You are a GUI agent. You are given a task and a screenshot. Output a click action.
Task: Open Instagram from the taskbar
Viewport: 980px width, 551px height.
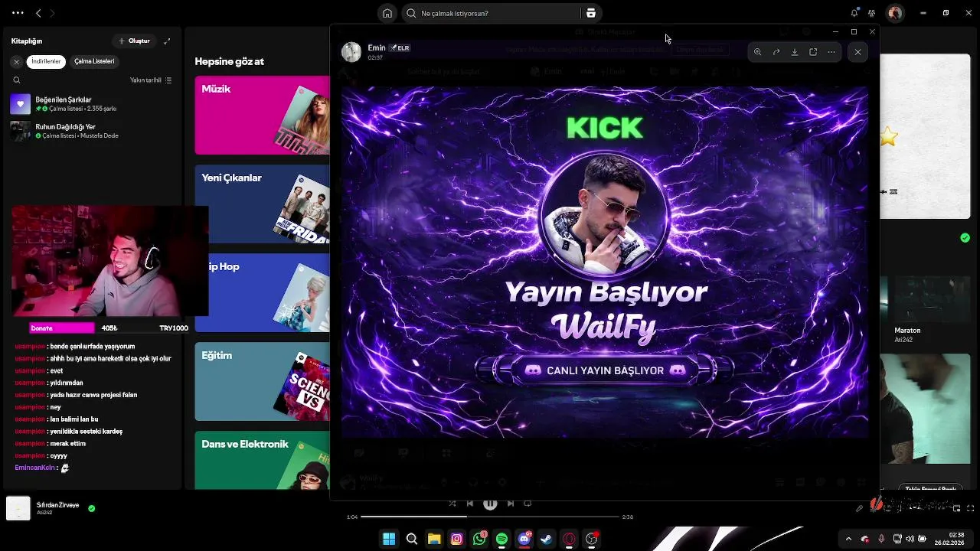pos(457,539)
